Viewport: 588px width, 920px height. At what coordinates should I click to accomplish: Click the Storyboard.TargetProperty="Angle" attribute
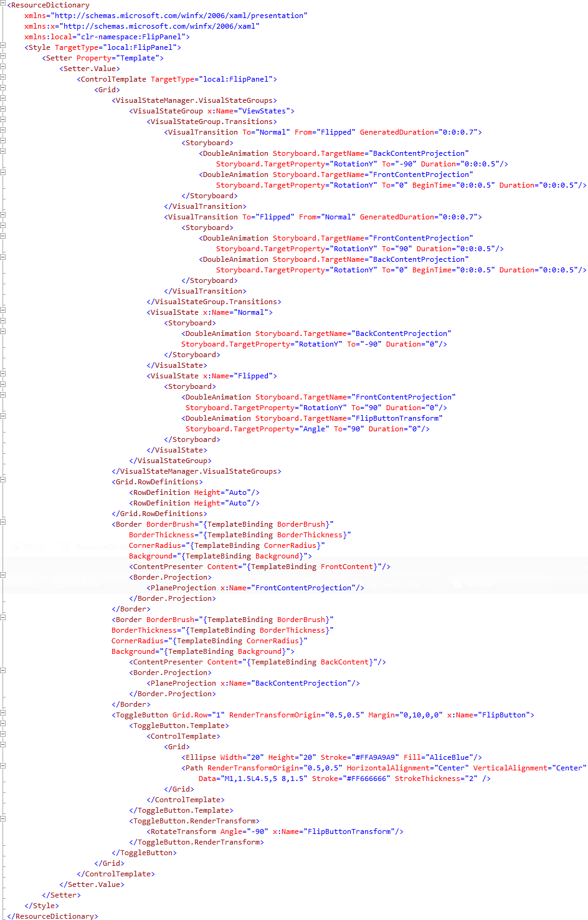pos(257,429)
